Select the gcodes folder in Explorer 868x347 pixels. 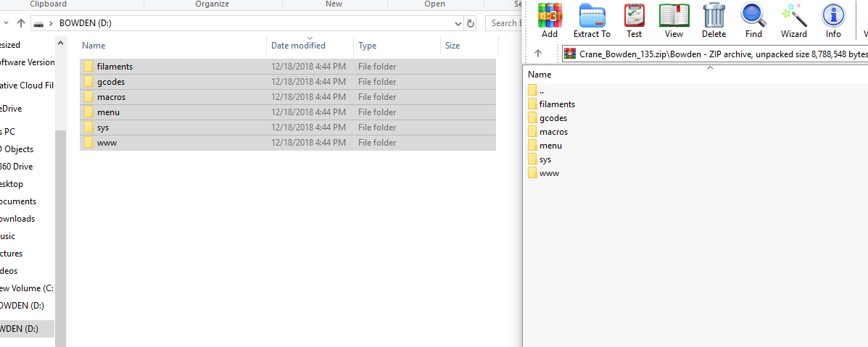(x=111, y=82)
